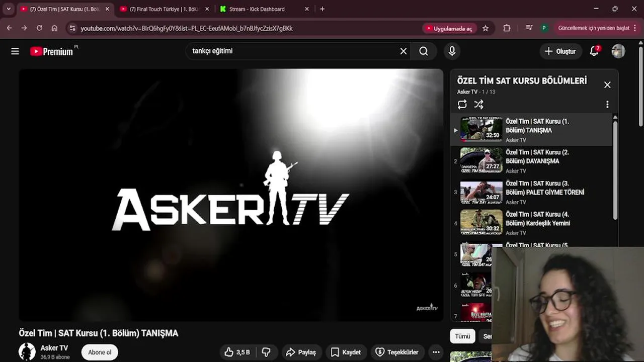Open browser home page
This screenshot has height=362, width=644.
54,28
